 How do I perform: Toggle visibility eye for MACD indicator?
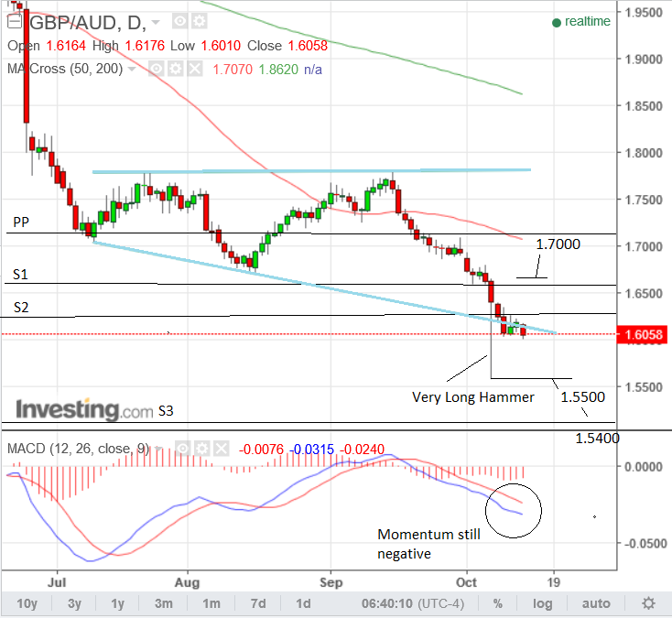182,449
